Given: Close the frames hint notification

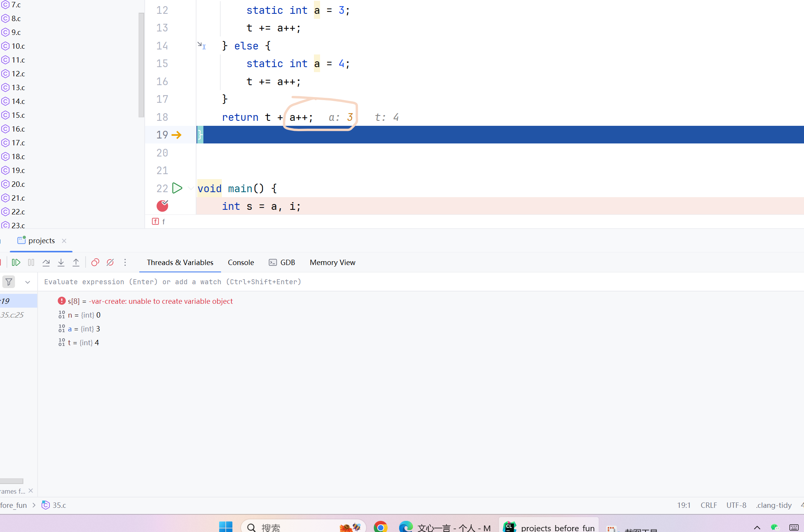Looking at the screenshot, I should tap(31, 491).
